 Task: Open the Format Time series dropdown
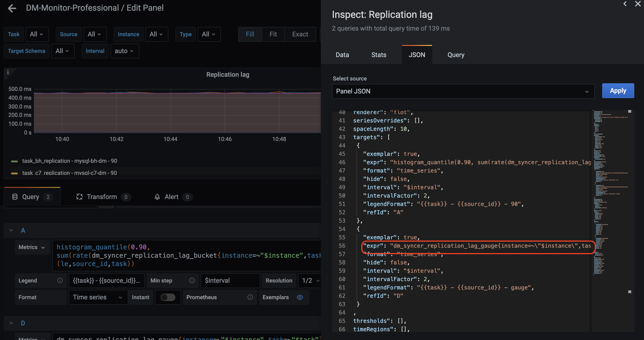(x=98, y=297)
